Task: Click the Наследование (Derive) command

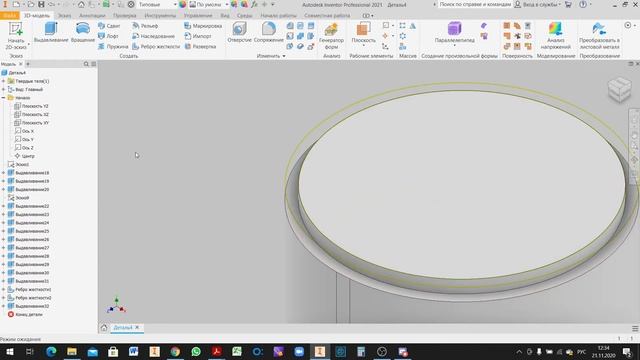Action: (x=153, y=36)
